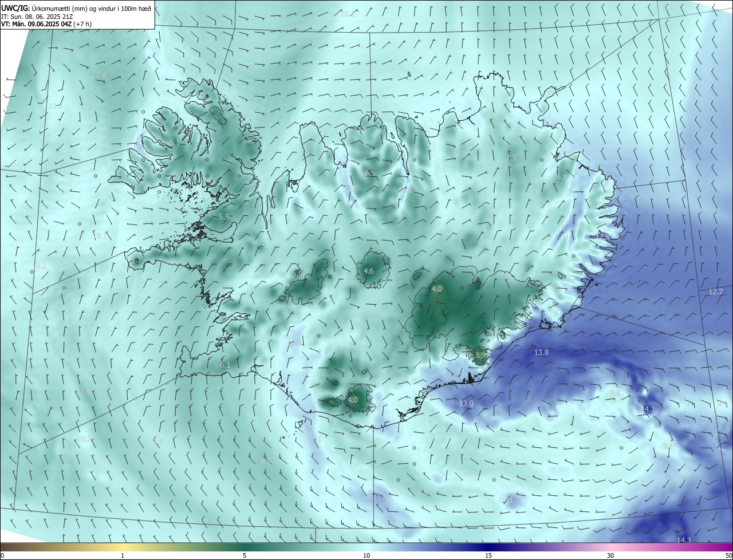733x560 pixels.
Task: Click the 1 tick on the colorbar
Action: [123, 555]
